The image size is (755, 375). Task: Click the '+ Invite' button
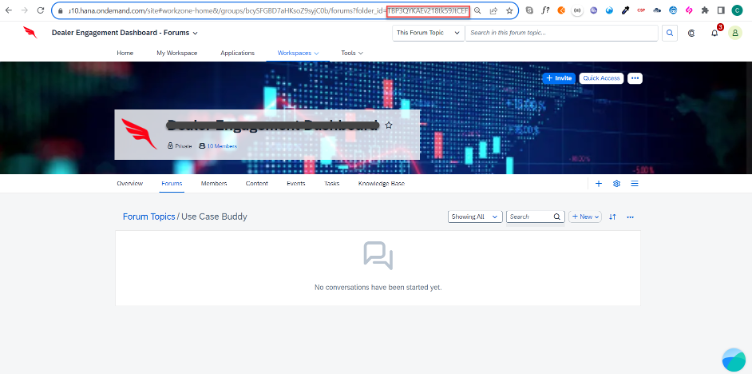559,78
